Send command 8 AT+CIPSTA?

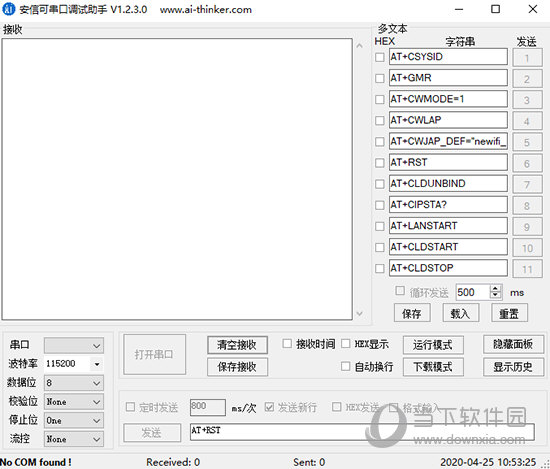tap(527, 206)
